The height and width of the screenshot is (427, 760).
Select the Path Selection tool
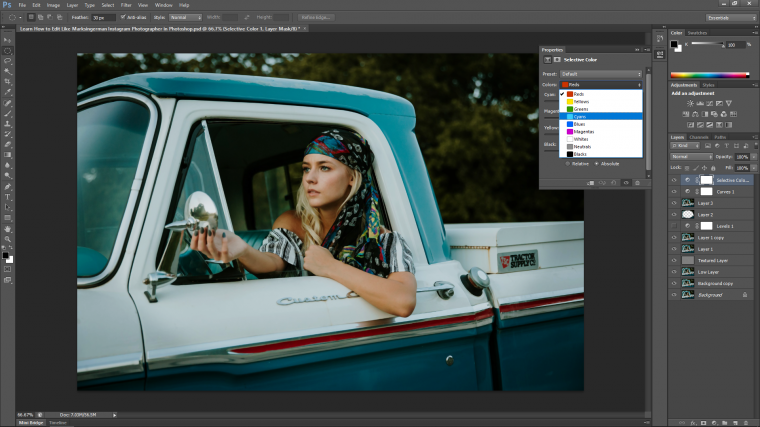(x=7, y=207)
